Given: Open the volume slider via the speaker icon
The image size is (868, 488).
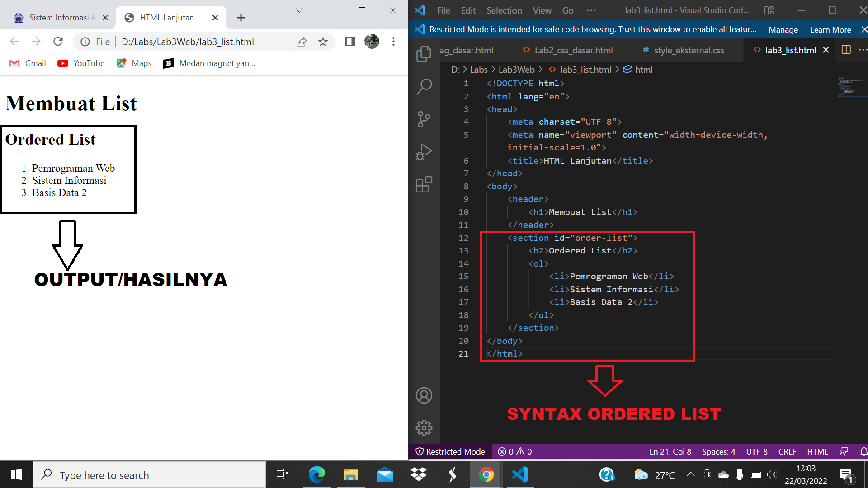Looking at the screenshot, I should tap(772, 474).
